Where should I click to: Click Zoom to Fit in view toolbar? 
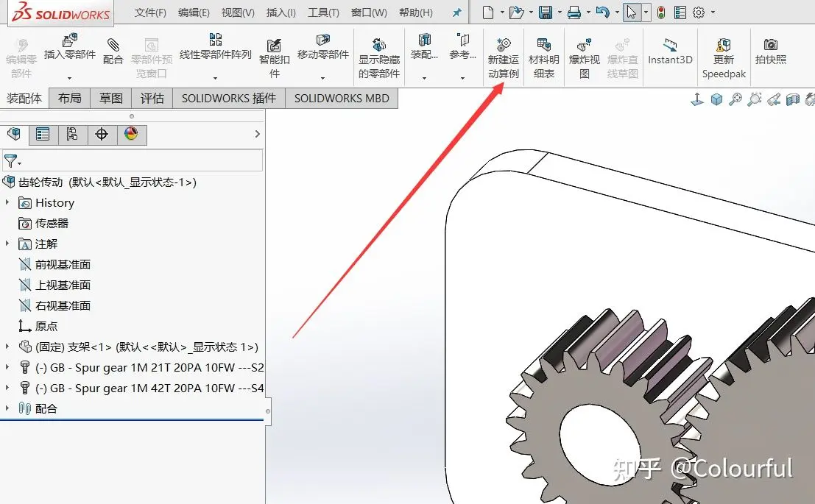pos(735,99)
